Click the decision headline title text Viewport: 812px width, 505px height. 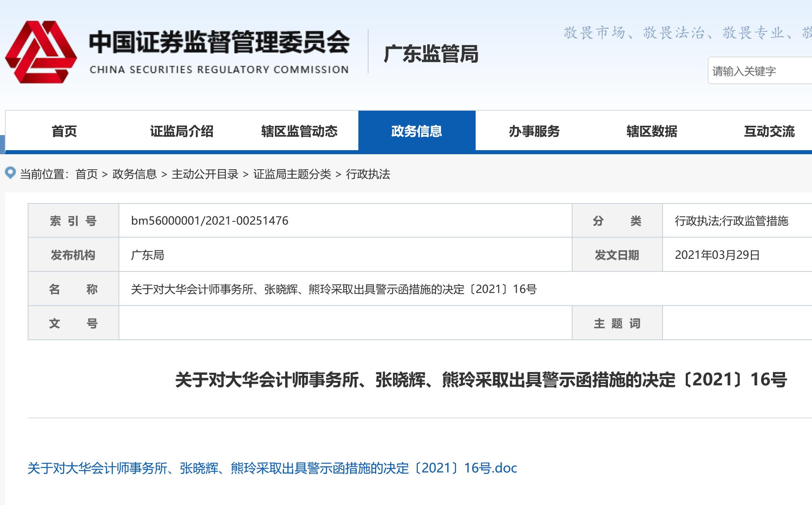click(481, 380)
